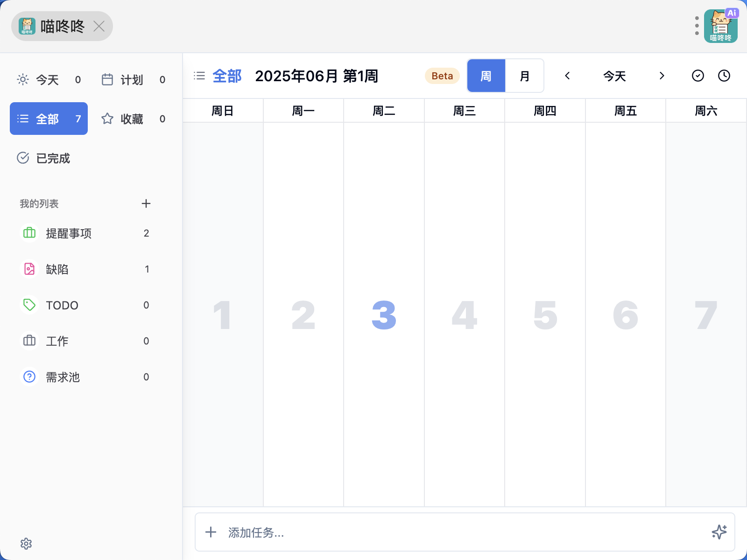Jump to 今天 in calendar header
The image size is (747, 560).
[614, 76]
